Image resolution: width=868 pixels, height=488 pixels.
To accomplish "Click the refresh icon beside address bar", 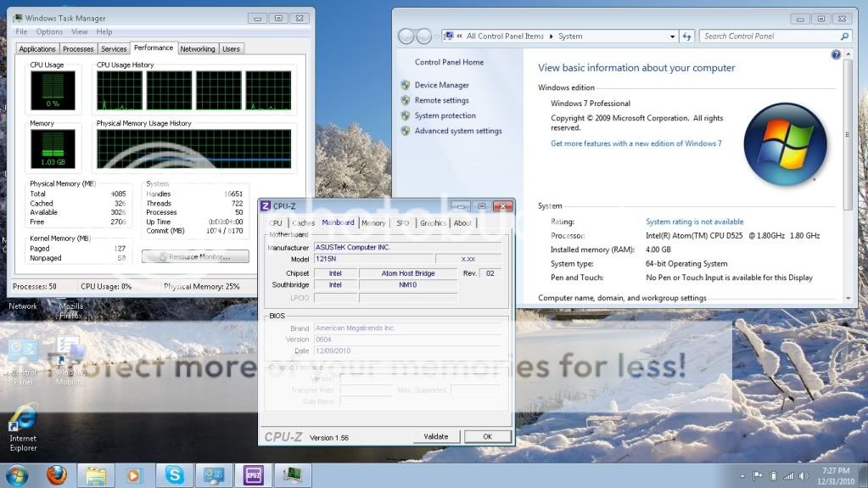I will [687, 36].
